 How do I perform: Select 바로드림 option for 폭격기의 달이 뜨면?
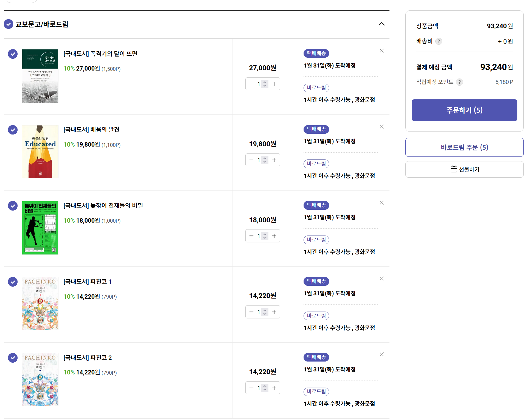(316, 88)
